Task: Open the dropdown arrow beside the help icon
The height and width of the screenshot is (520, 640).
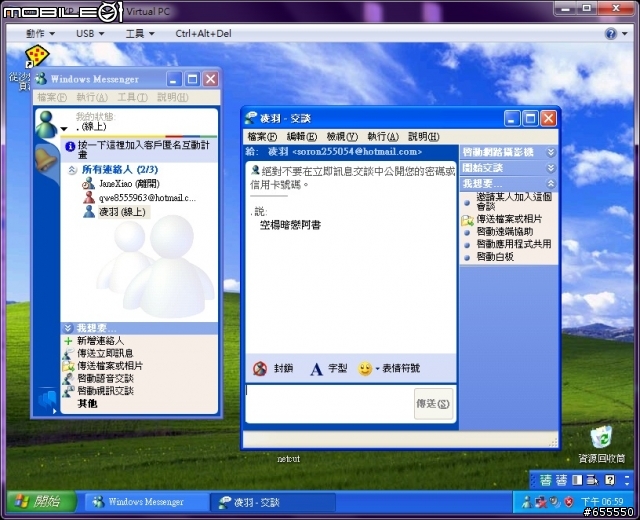Action: tap(625, 33)
